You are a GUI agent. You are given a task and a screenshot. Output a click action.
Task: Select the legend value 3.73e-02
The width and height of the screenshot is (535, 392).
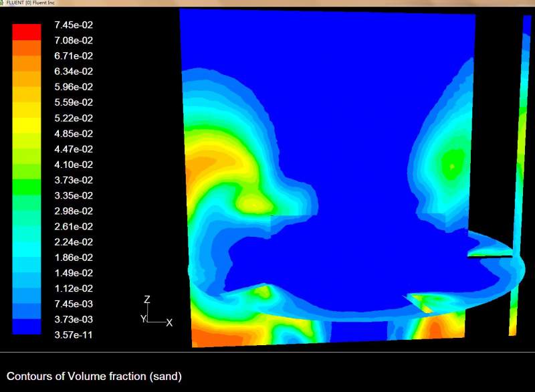(x=74, y=180)
